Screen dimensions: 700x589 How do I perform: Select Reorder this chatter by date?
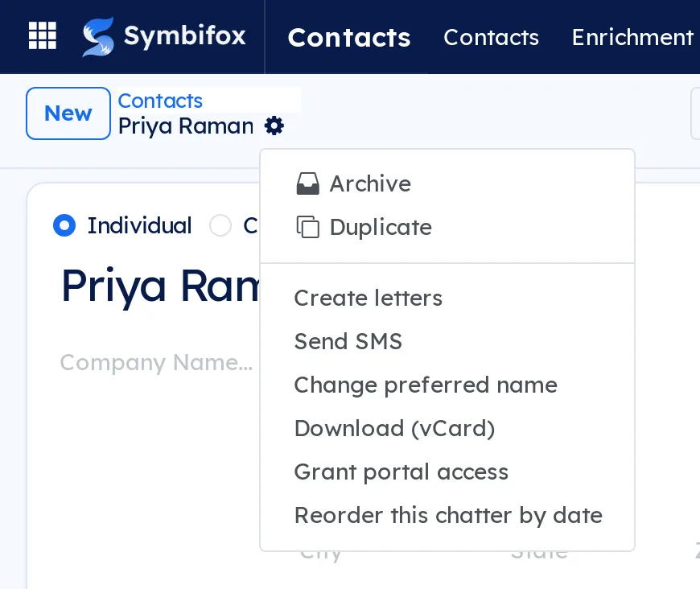click(x=447, y=515)
